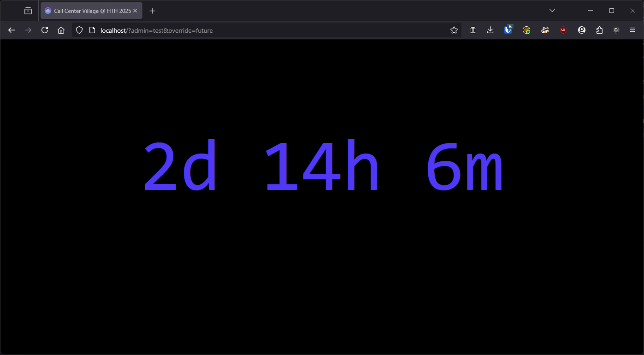Open a new tab

[153, 11]
